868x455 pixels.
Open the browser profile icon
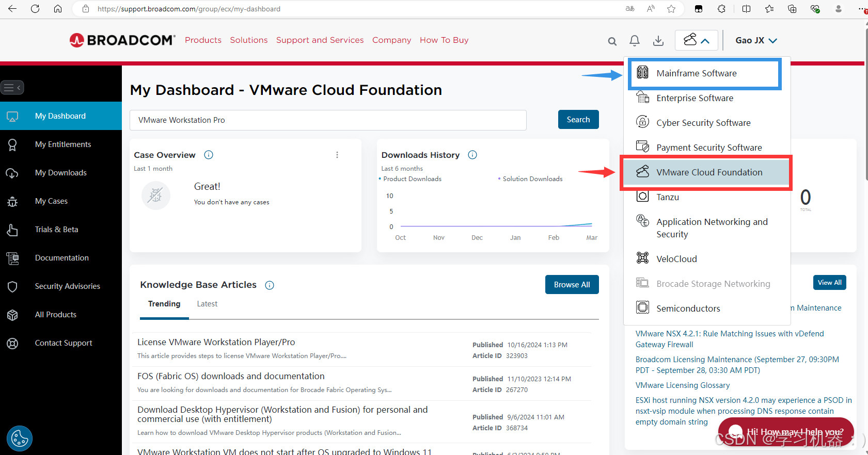tap(839, 9)
